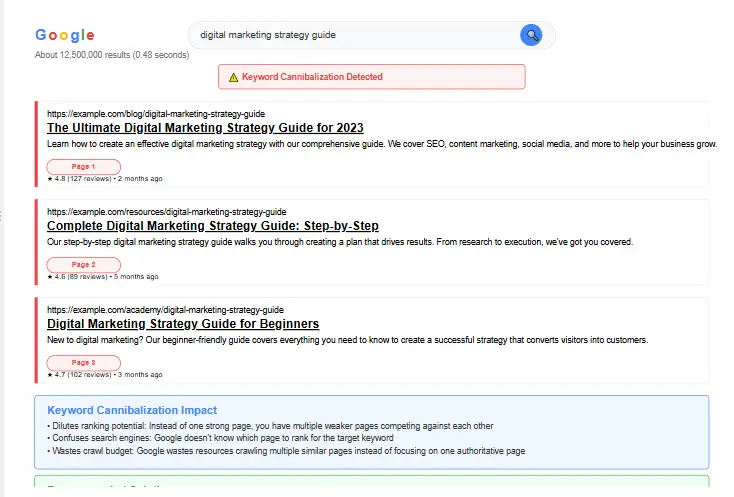The width and height of the screenshot is (734, 497).
Task: Open 'Digital Marketing Strategy Guide for Beginners' link
Action: (x=183, y=324)
